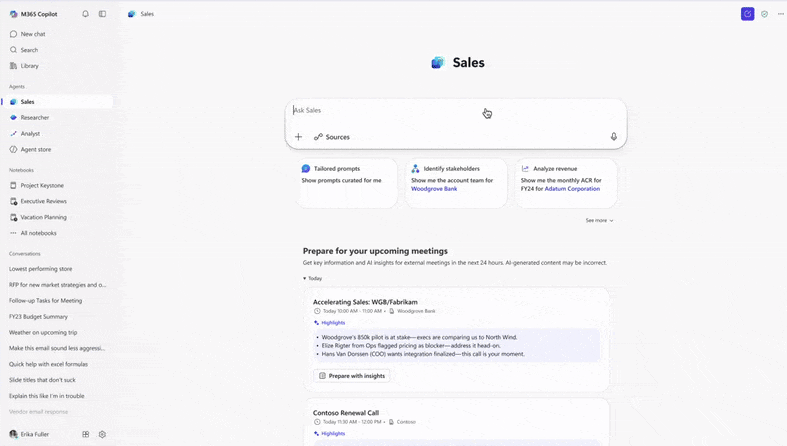The width and height of the screenshot is (787, 446).
Task: Click the plus icon to add attachment
Action: tap(298, 137)
